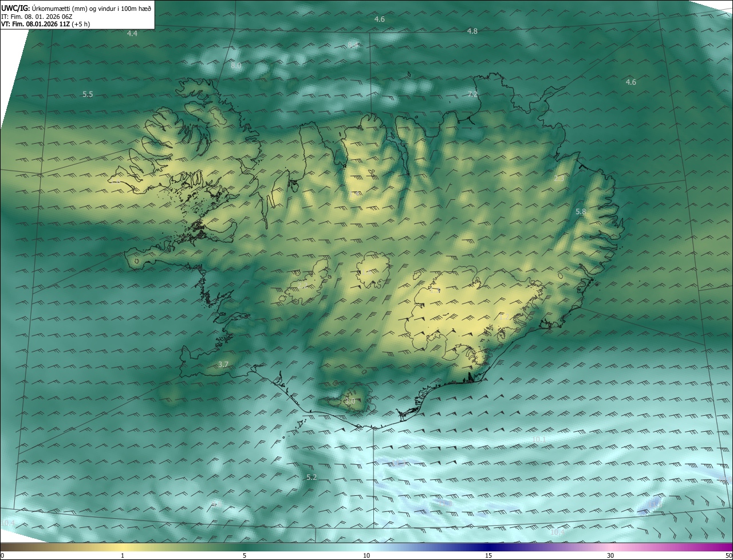The height and width of the screenshot is (560, 733).
Task: Click the 10.1 value southeast of Iceland
Action: pyautogui.click(x=539, y=440)
